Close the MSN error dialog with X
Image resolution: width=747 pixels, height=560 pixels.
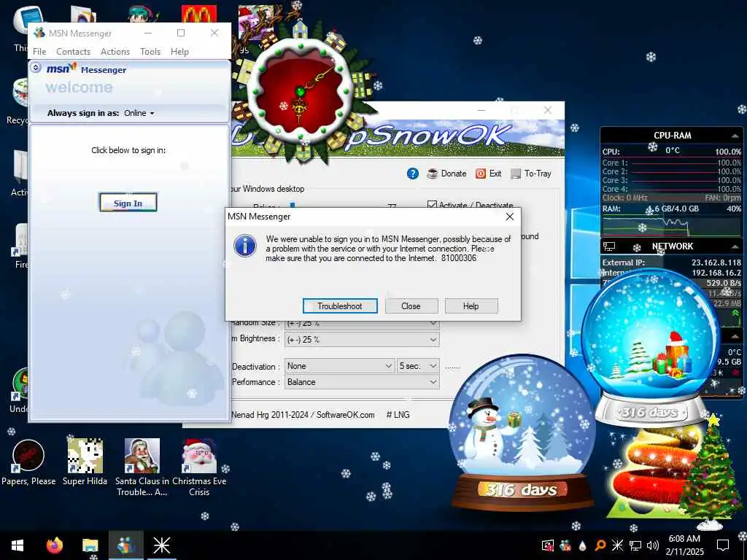click(x=510, y=217)
